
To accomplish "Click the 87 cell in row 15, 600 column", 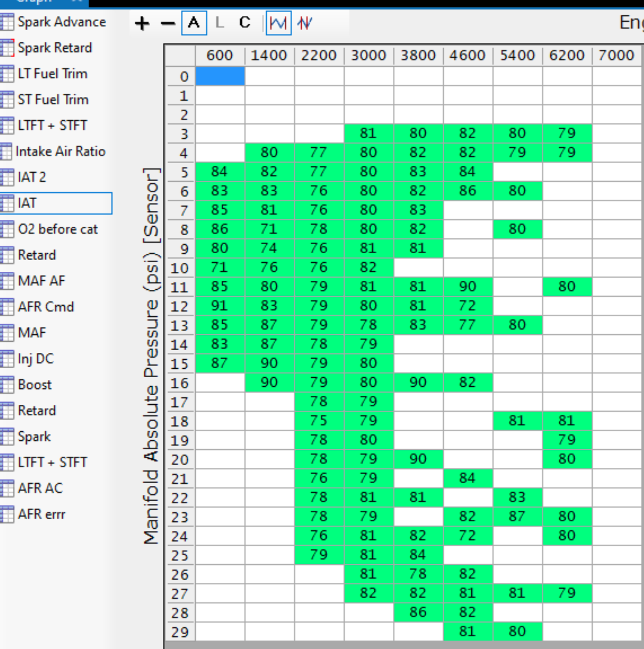I will tap(220, 363).
